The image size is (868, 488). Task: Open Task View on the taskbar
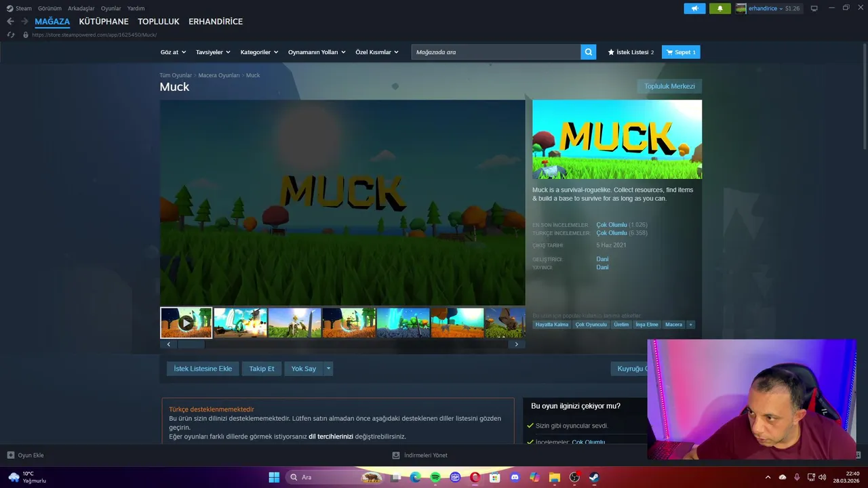[x=396, y=477]
